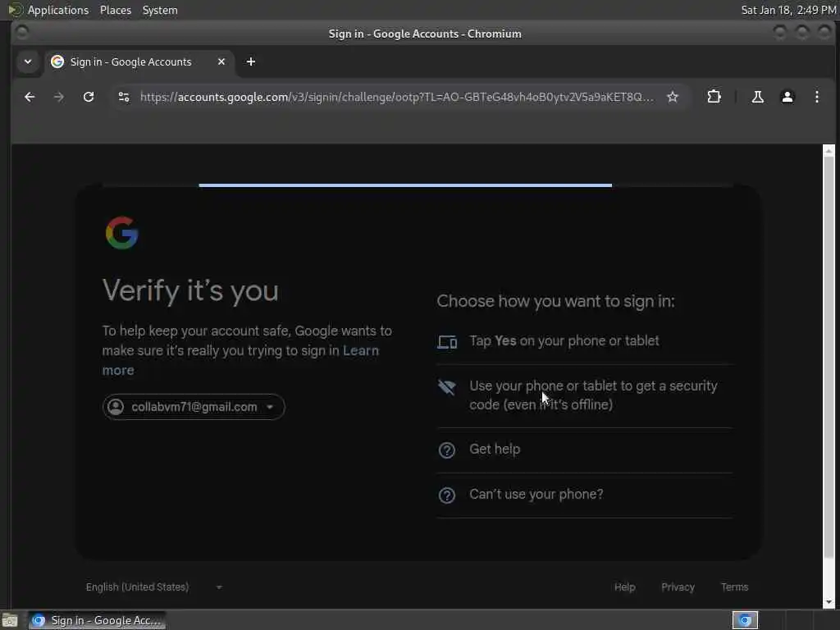
Task: Bookmark this page with the star icon
Action: tap(673, 97)
